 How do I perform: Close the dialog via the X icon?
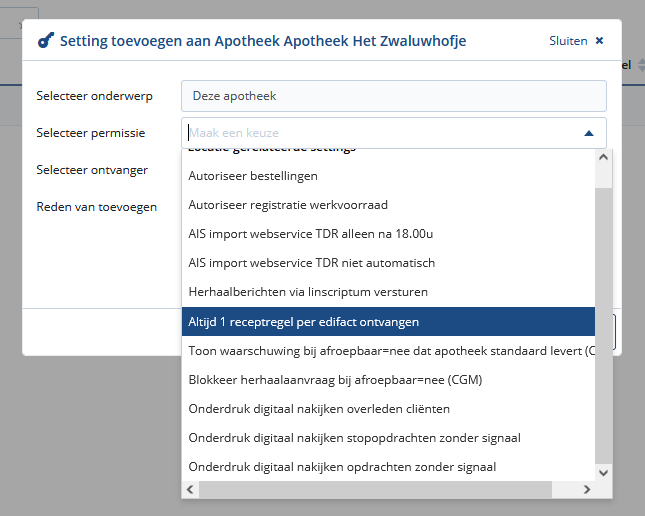(599, 41)
